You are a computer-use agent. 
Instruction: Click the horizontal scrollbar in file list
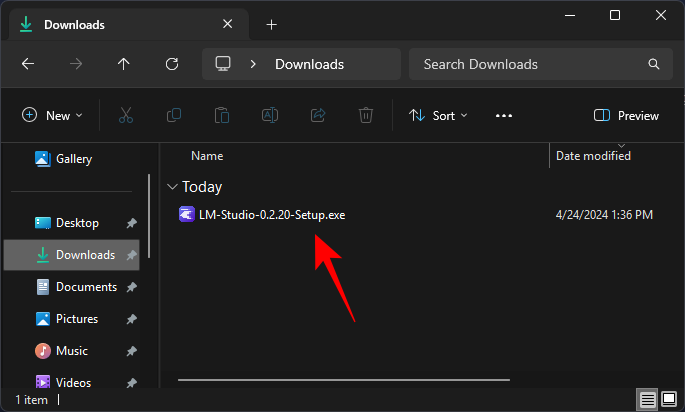[344, 380]
